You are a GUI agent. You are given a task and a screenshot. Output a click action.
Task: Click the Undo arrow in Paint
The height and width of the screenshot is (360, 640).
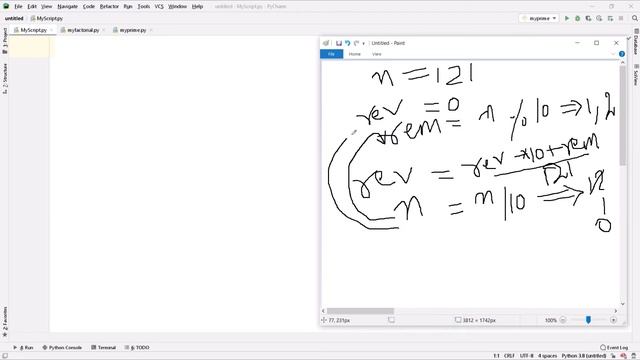tap(347, 43)
